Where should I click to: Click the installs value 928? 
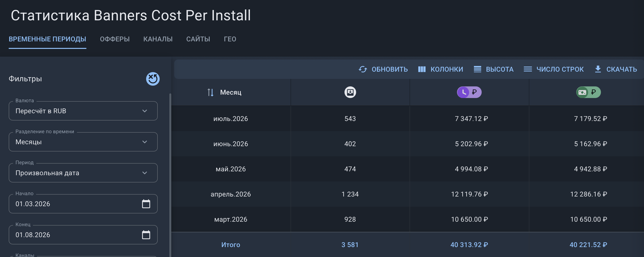click(350, 219)
